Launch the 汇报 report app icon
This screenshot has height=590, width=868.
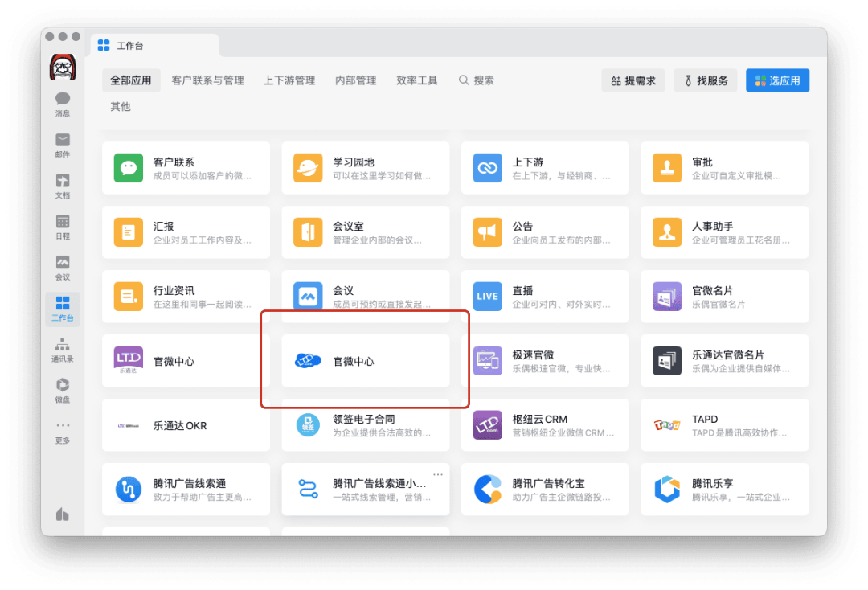[x=129, y=232]
